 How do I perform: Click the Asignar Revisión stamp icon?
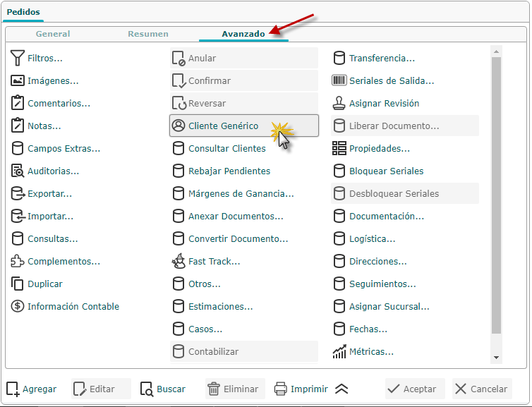click(339, 103)
